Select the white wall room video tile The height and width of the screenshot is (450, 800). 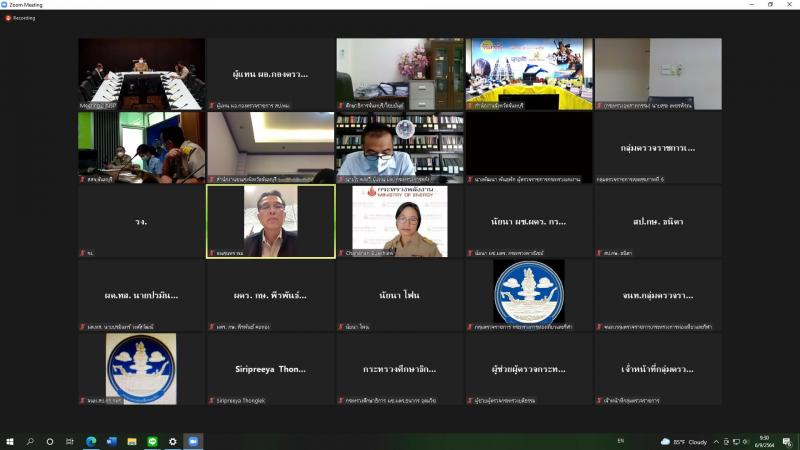coord(658,74)
